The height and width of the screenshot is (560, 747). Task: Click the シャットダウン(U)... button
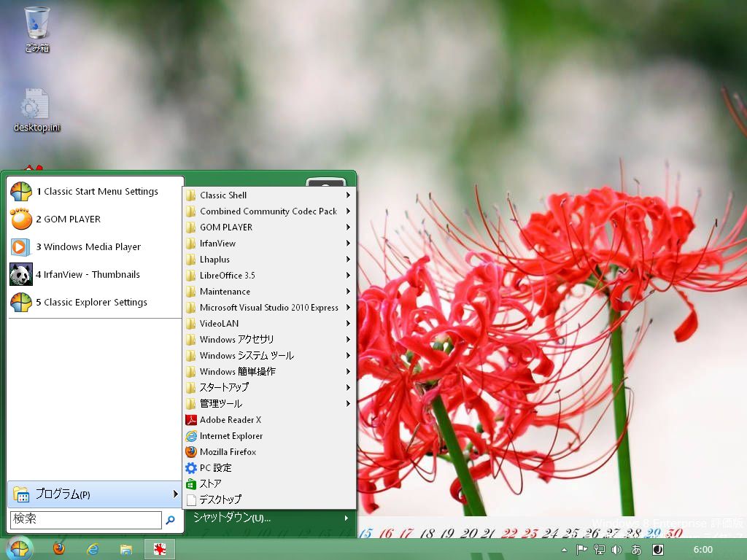[232, 518]
